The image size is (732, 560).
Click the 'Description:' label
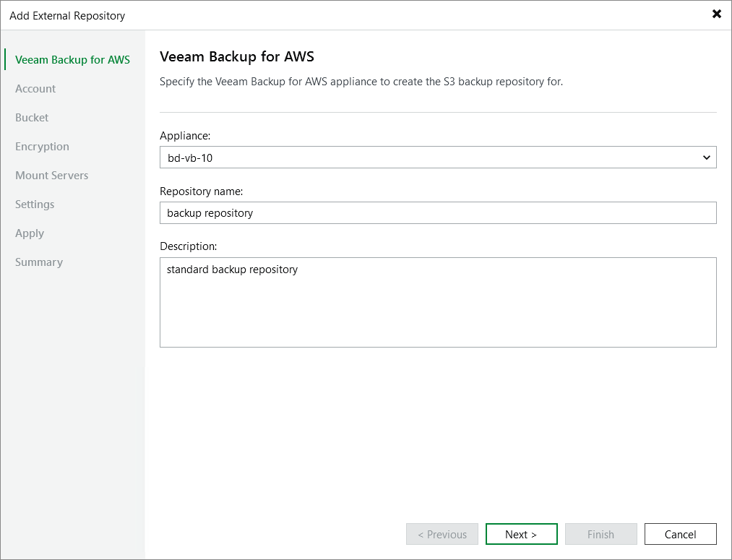point(188,246)
